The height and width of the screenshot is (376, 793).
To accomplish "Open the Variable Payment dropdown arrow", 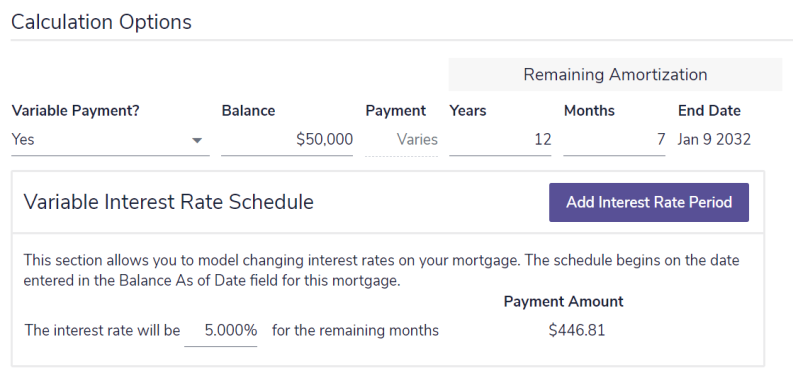I will coord(197,140).
